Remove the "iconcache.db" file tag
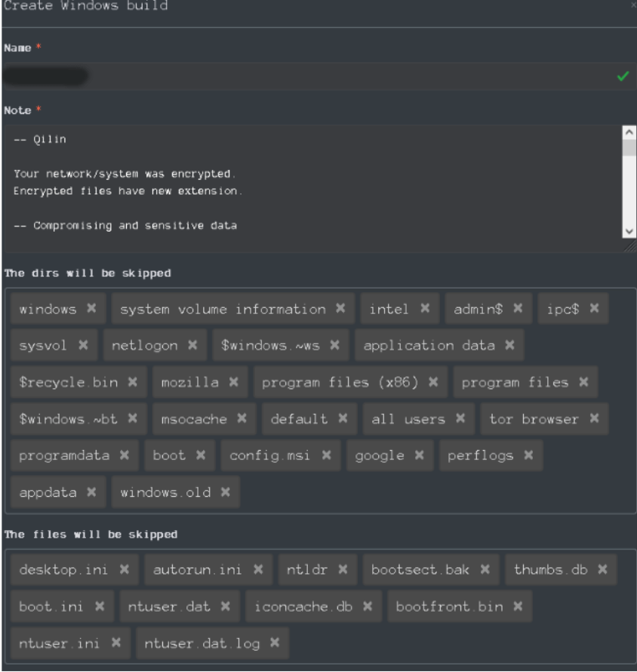This screenshot has width=637, height=672. click(368, 606)
